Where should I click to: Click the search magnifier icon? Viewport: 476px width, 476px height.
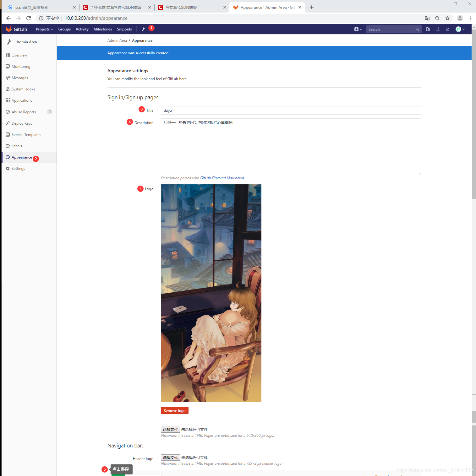pyautogui.click(x=417, y=29)
